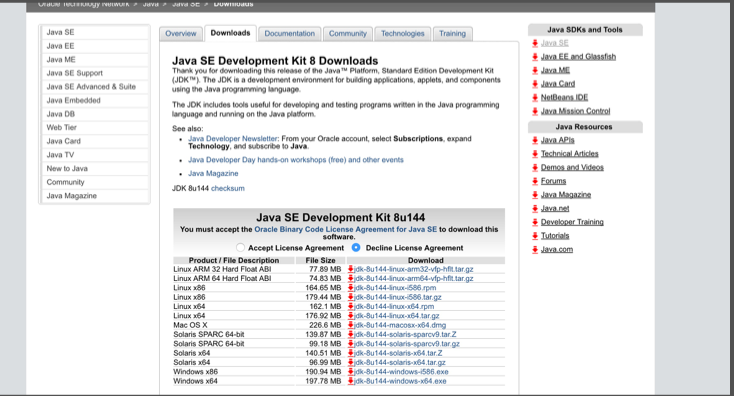Switch to the Technologies tab
Viewport: 734px width, 396px height.
click(403, 34)
